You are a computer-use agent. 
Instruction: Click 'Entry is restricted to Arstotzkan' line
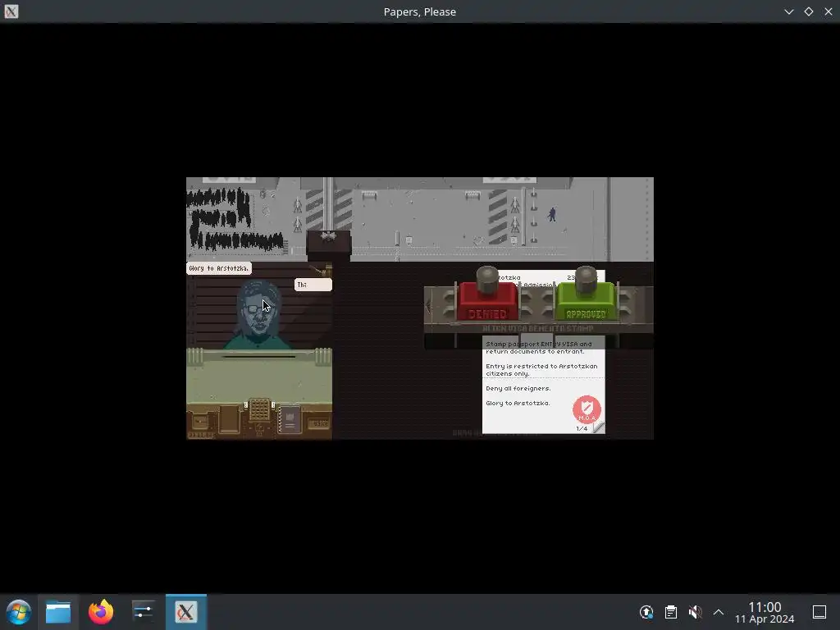point(541,367)
